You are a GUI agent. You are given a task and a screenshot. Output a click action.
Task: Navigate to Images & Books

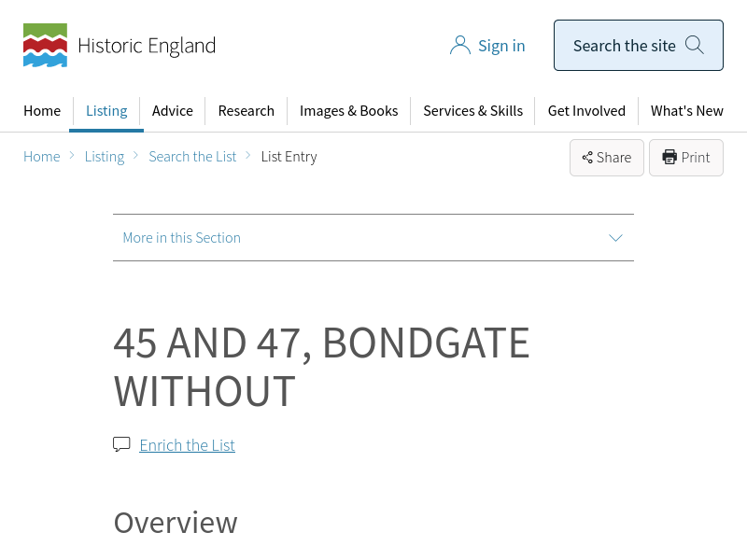click(348, 111)
